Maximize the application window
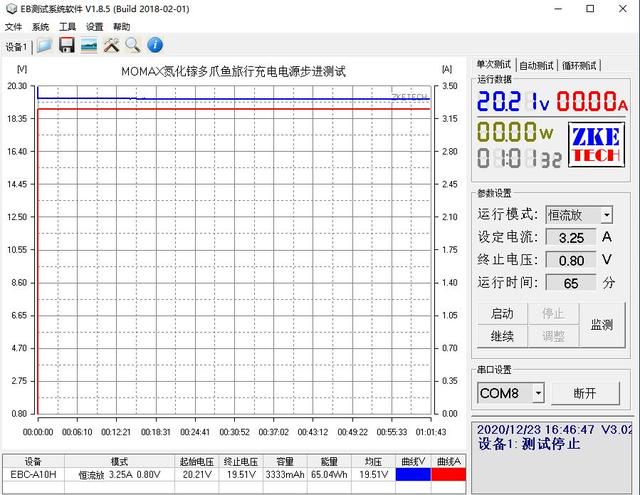 click(590, 9)
